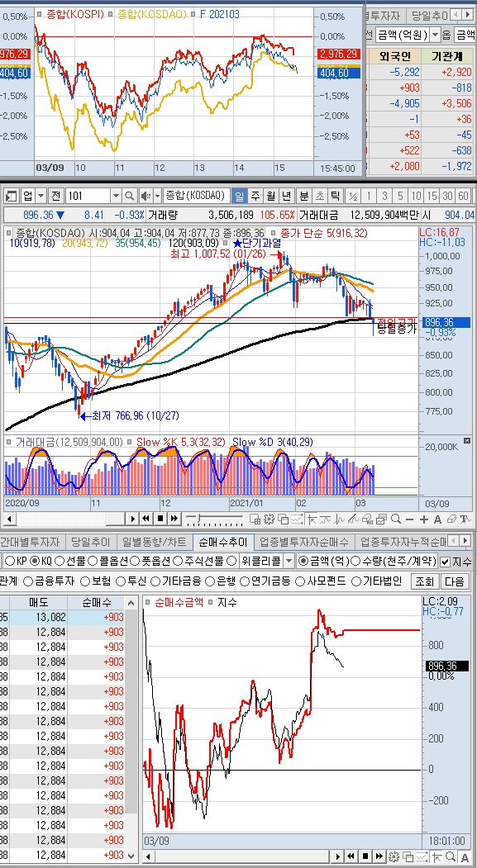The height and width of the screenshot is (868, 477).
Task: Click the save-chart icon before the magnifier
Action: click(381, 519)
